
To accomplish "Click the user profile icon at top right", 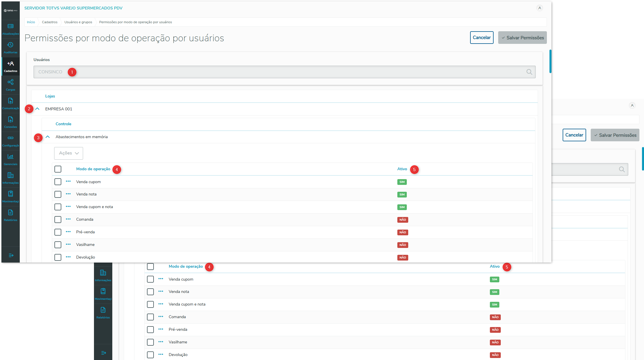I will click(539, 8).
